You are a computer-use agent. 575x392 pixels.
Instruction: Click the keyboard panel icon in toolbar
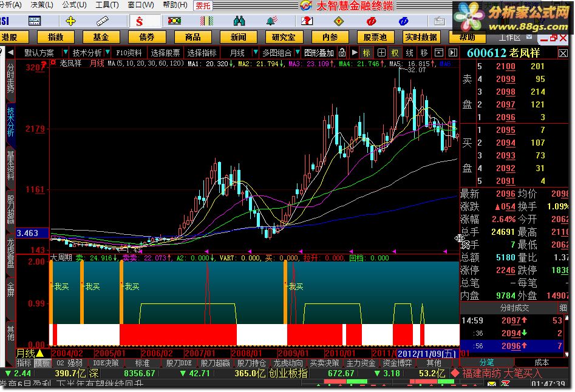pyautogui.click(x=35, y=21)
